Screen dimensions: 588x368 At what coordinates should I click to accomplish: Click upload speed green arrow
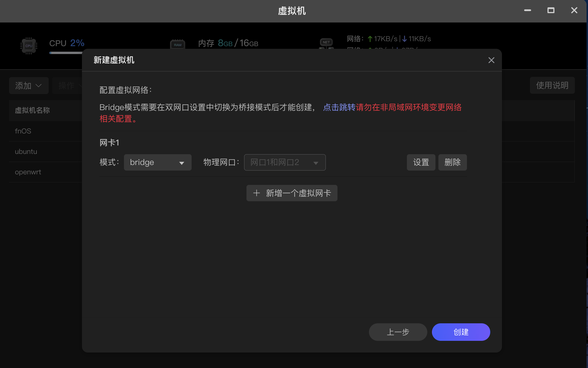point(370,39)
